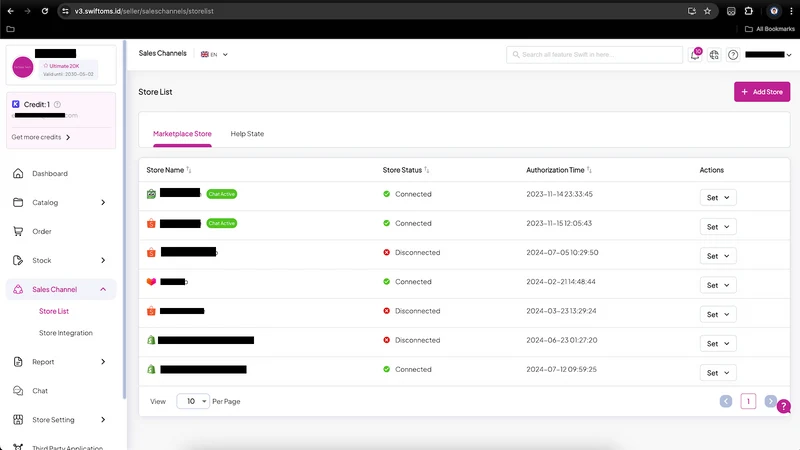Click the floating pink help bubble
Viewport: 800px width, 450px height.
pyautogui.click(x=784, y=406)
